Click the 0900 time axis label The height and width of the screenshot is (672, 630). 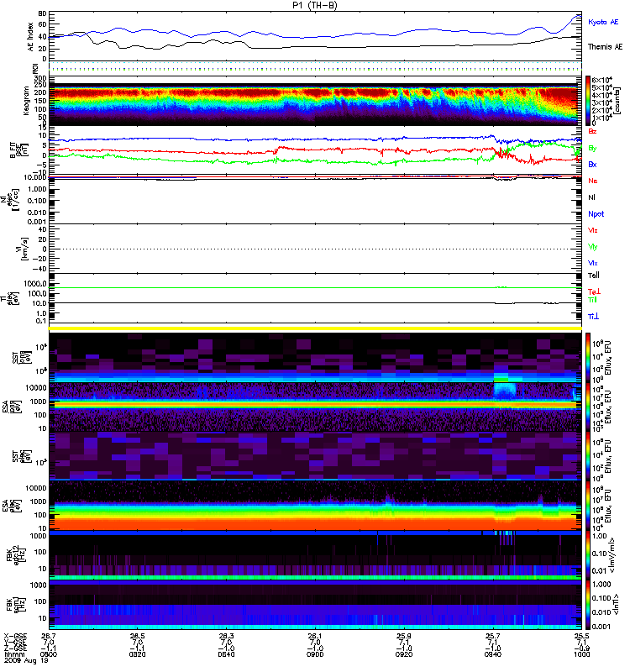tap(314, 654)
